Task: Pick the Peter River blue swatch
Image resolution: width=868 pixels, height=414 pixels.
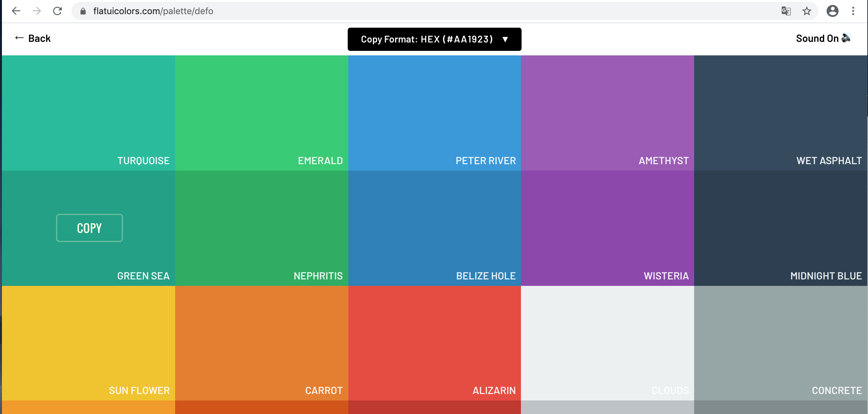Action: [434, 113]
